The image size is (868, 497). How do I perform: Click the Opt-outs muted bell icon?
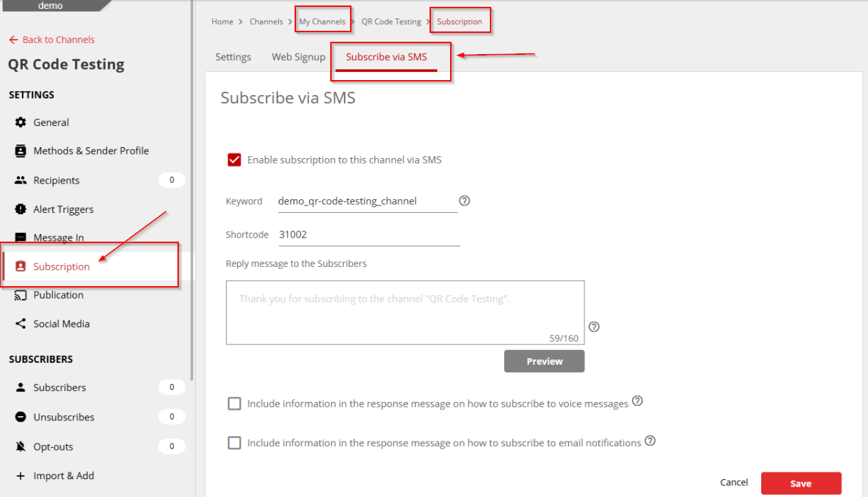point(21,446)
